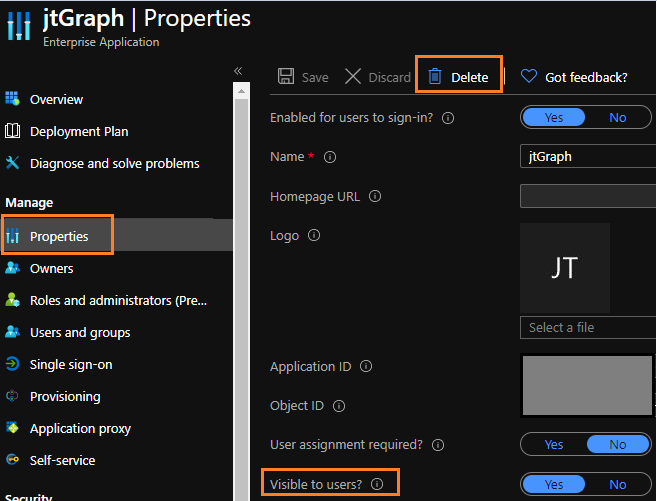Viewport: 657px width, 501px height.
Task: Click the Delete button label
Action: point(470,77)
